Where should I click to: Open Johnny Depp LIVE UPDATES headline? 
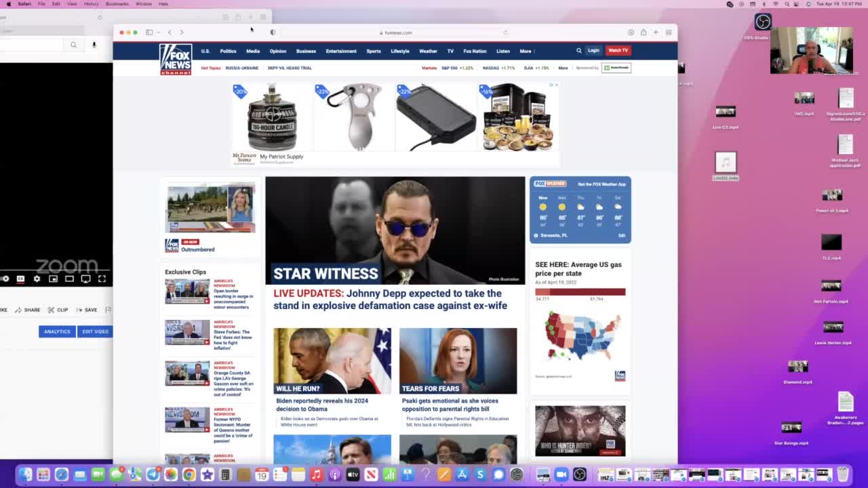(x=390, y=300)
